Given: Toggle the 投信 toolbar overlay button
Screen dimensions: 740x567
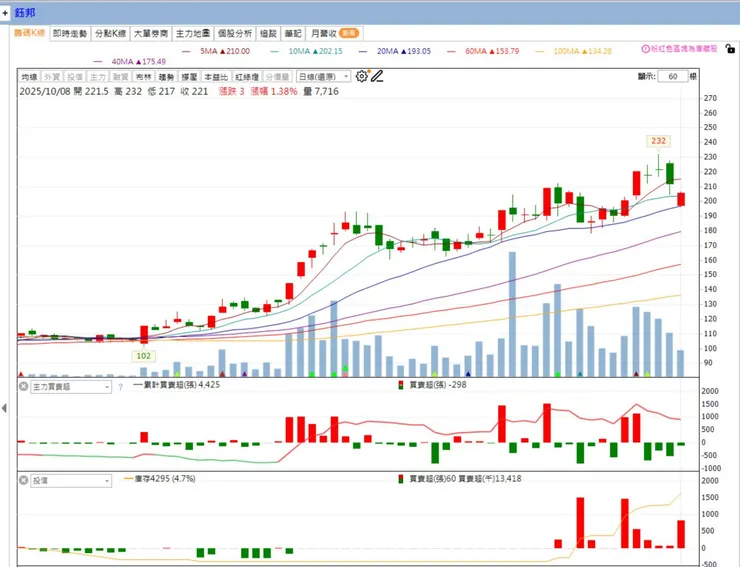Looking at the screenshot, I should pos(75,76).
